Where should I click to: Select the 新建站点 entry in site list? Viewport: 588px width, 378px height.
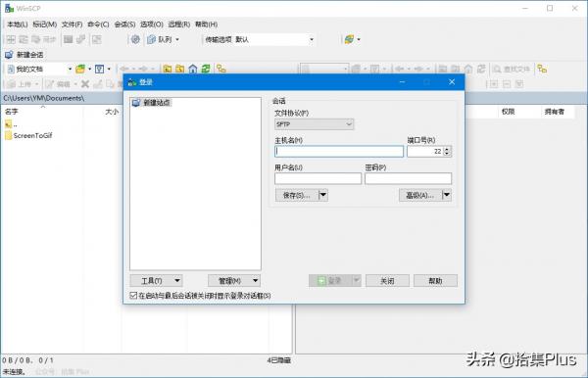click(x=152, y=103)
